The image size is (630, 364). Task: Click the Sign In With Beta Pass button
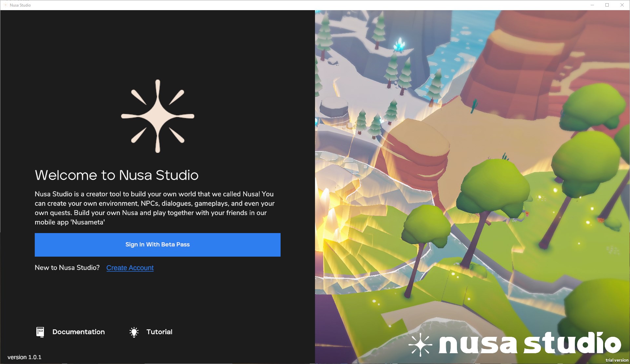click(157, 245)
